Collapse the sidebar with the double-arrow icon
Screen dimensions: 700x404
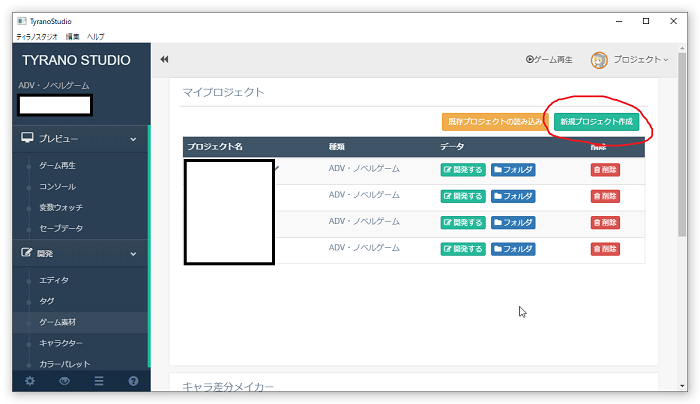point(164,60)
